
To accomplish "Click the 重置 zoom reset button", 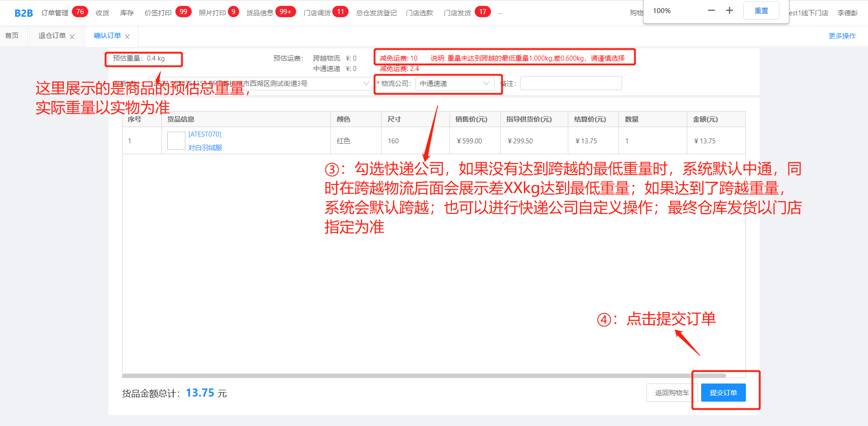I will [x=761, y=10].
